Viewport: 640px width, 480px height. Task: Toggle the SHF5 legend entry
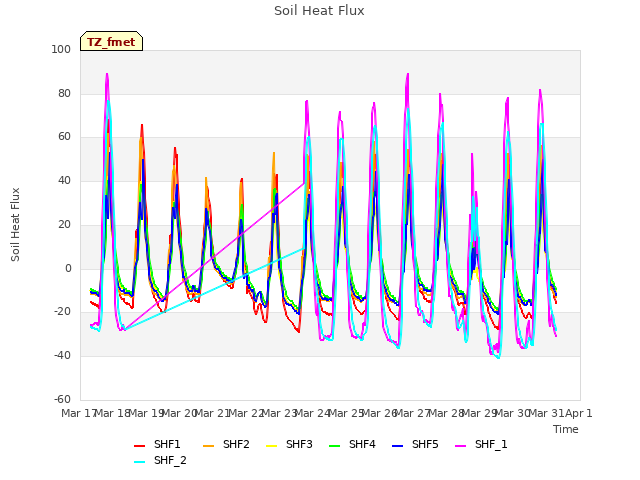(415, 444)
